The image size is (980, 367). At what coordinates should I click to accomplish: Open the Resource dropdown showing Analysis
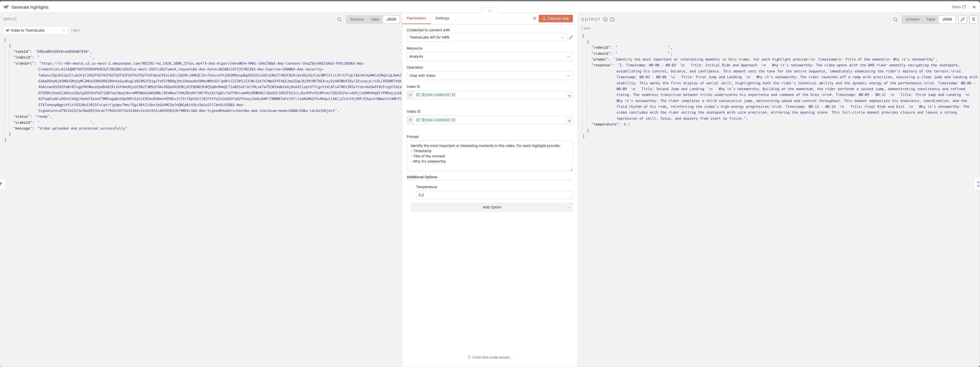pos(489,56)
